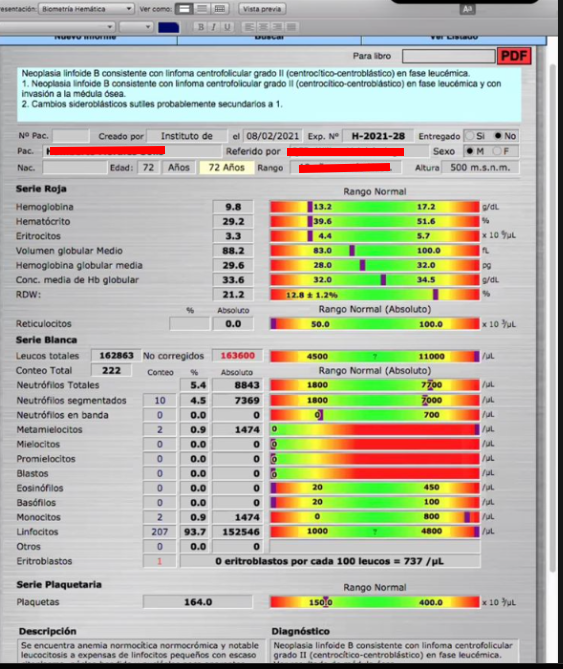Click the Creado por field
Viewport: 563px width, 669px height.
[186, 136]
